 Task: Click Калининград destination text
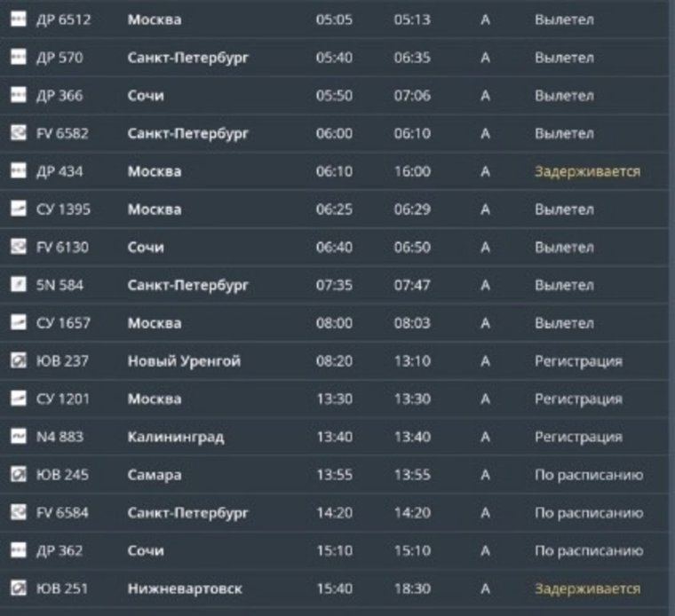pos(176,437)
